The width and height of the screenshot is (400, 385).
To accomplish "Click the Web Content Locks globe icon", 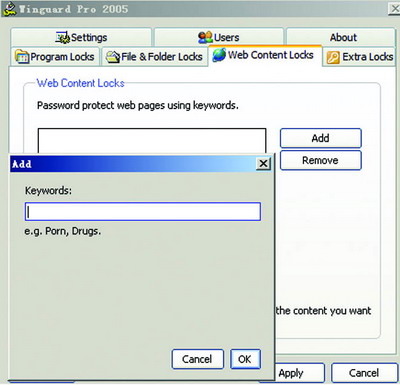I will click(x=219, y=55).
